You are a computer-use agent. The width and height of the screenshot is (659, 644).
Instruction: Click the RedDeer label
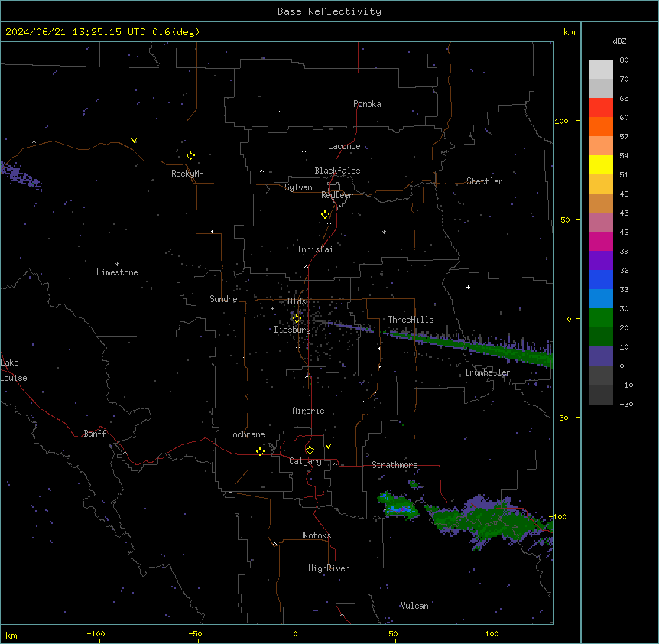tap(336, 195)
